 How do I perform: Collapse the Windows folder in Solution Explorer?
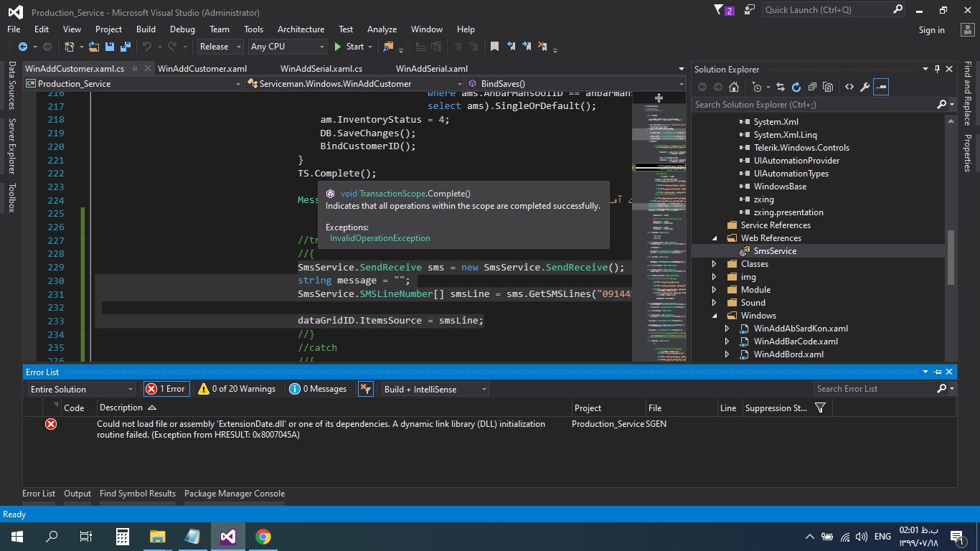(714, 316)
